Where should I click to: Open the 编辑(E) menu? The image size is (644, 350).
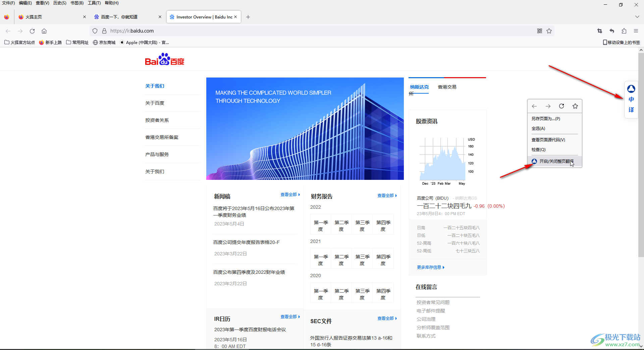click(x=25, y=3)
